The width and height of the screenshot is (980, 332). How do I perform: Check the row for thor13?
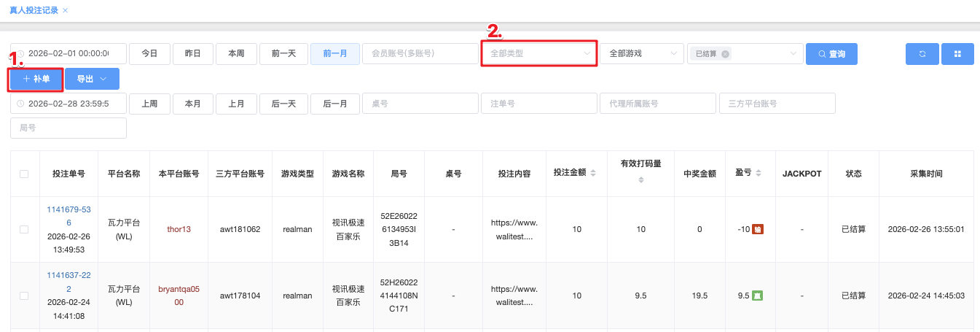[x=24, y=229]
